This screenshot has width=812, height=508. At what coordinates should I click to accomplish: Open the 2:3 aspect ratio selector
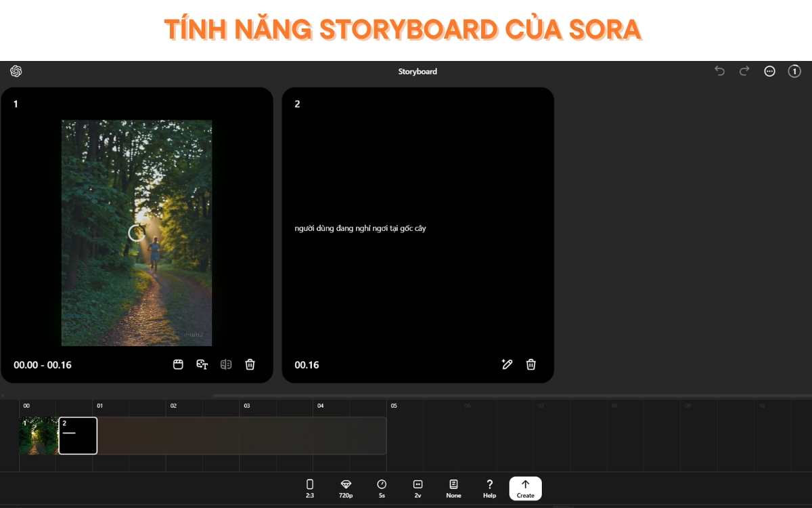tap(310, 488)
